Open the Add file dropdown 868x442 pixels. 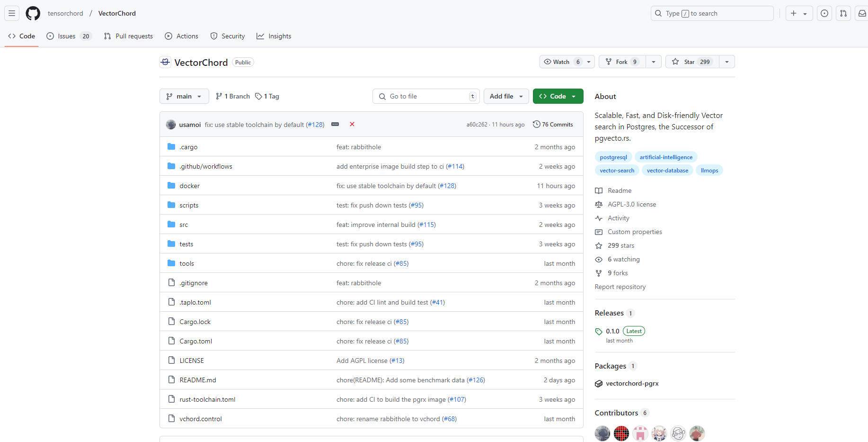click(x=506, y=96)
